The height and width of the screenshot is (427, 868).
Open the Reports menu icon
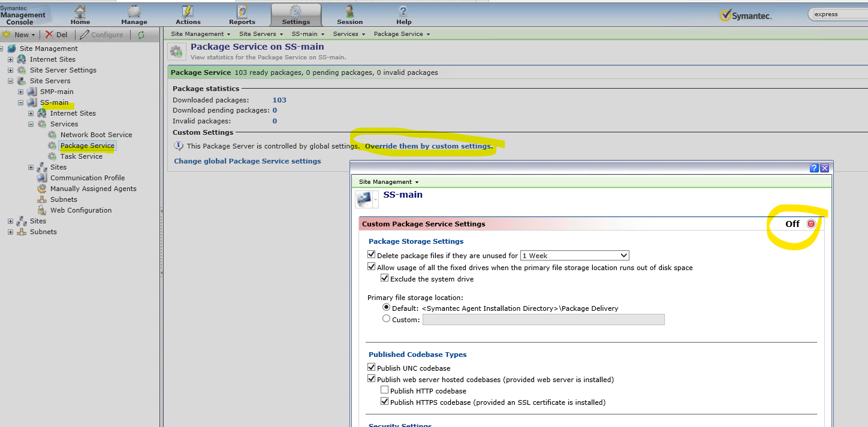pyautogui.click(x=242, y=11)
